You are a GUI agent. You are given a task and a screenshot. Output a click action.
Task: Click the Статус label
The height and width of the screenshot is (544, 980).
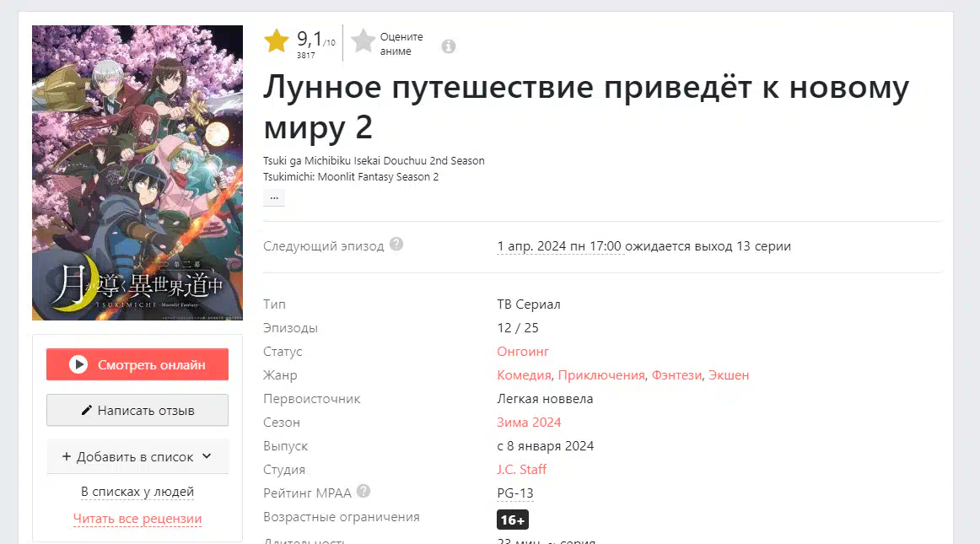click(283, 352)
